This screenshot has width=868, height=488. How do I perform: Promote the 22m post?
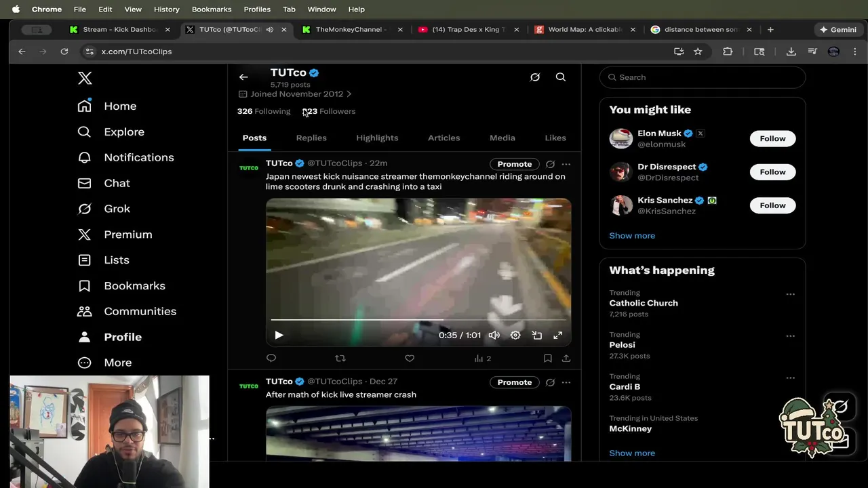tap(515, 164)
